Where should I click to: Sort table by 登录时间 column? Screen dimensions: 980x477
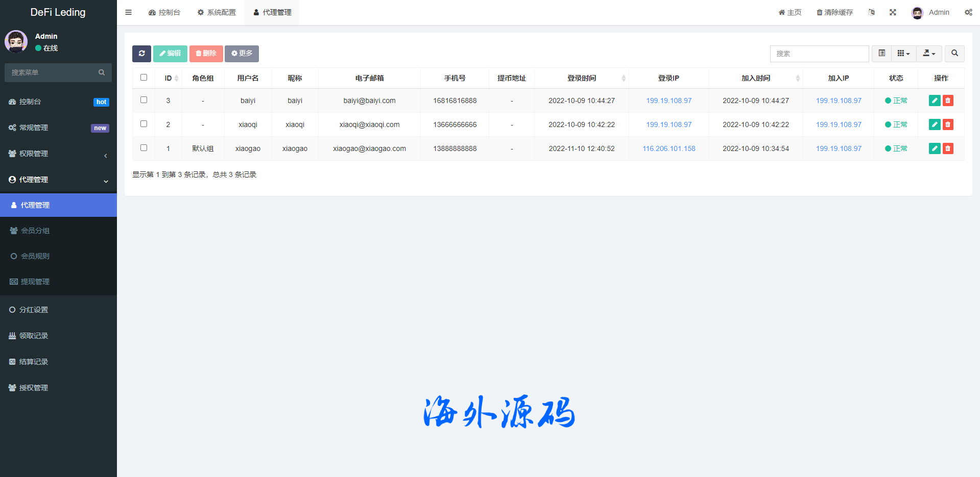click(582, 78)
